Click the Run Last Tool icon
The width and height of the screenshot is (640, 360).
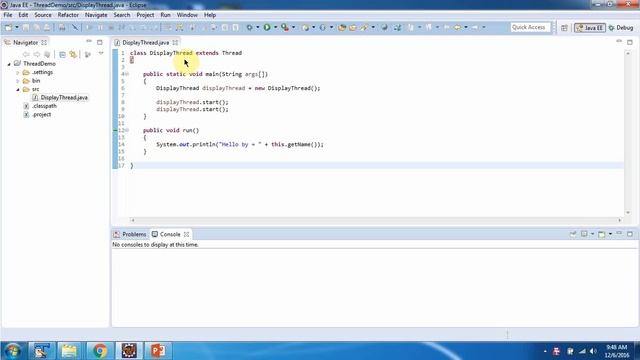pos(285,27)
